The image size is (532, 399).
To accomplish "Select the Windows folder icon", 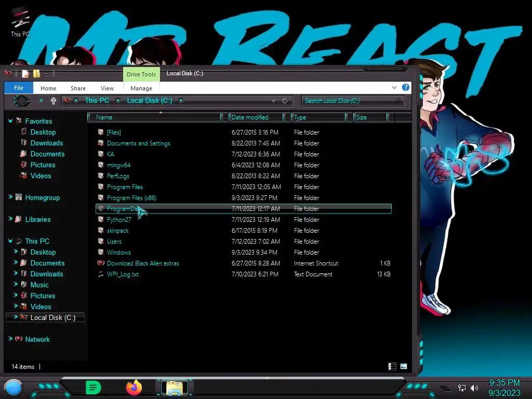I will [101, 252].
